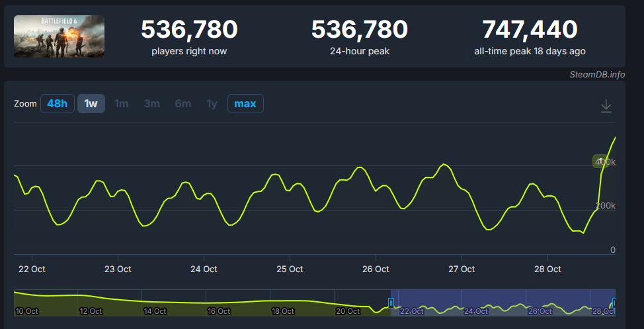
Task: Click 14 Oct in the navigator
Action: point(155,311)
